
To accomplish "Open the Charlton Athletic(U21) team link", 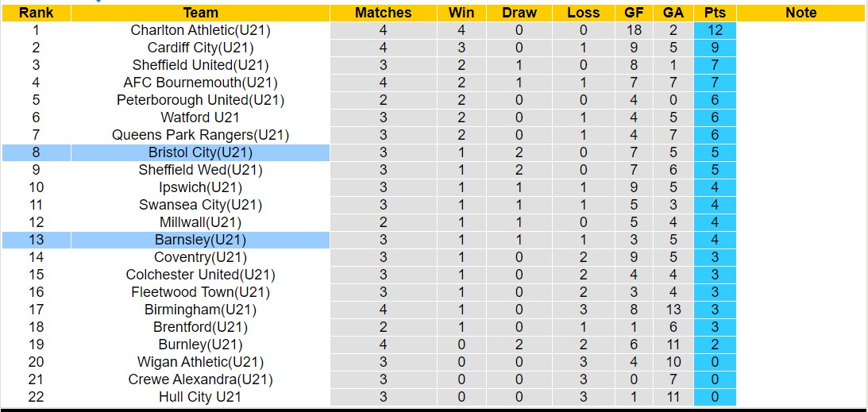I will tap(200, 30).
